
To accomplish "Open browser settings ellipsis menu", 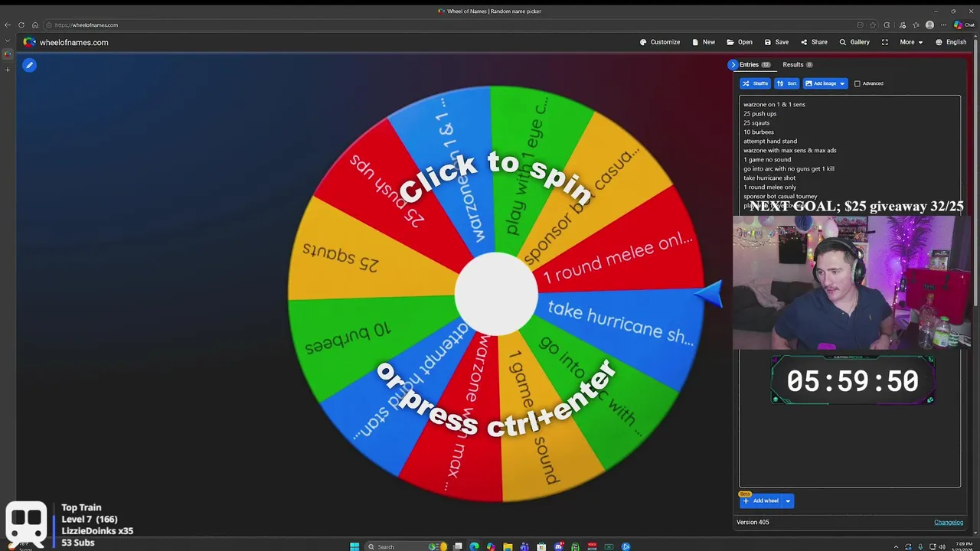I will (943, 24).
